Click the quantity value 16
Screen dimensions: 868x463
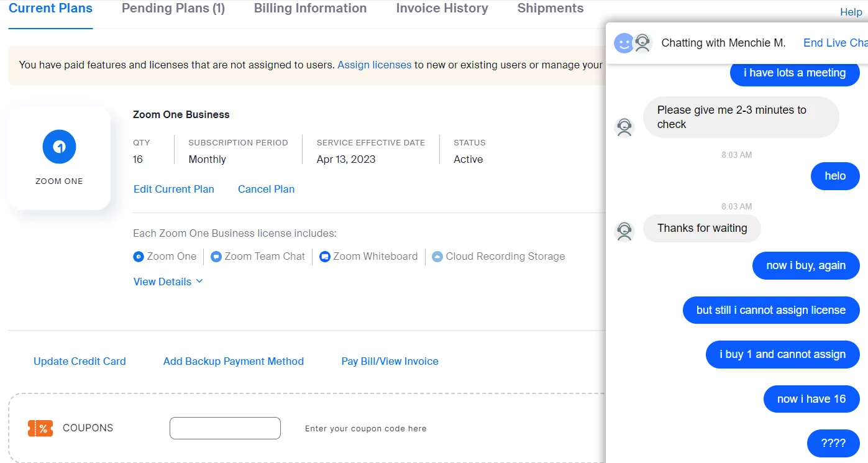(x=138, y=159)
